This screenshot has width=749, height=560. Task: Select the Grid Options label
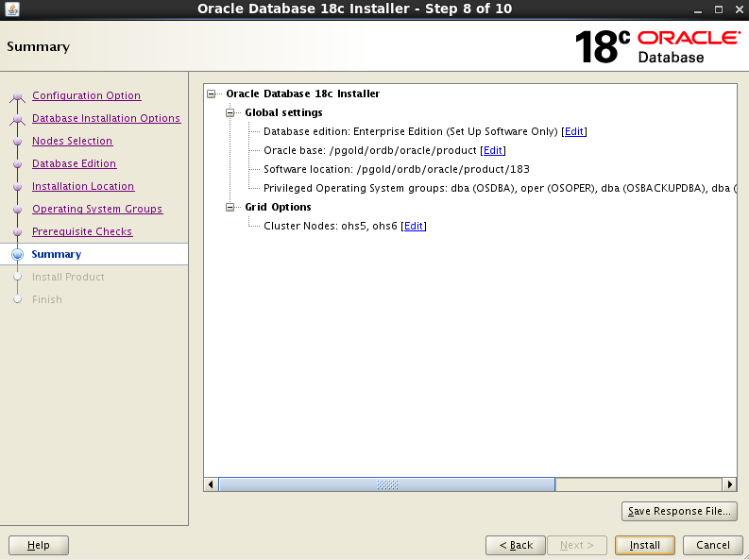[278, 207]
